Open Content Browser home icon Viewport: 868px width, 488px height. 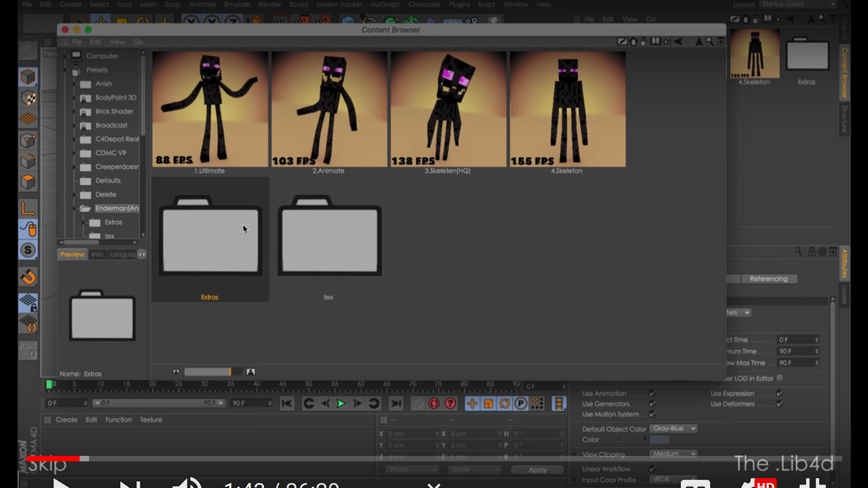tap(633, 42)
